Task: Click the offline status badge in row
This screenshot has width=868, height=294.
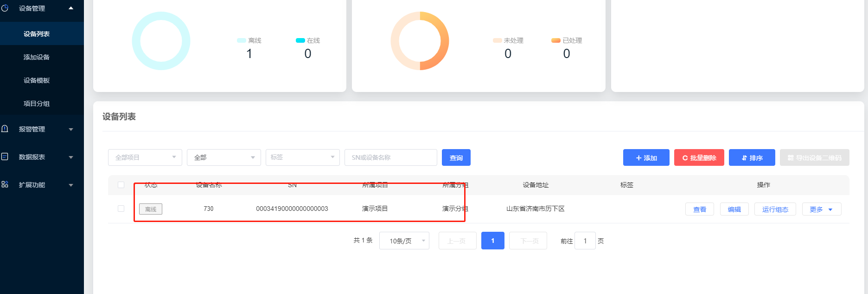Action: 151,209
